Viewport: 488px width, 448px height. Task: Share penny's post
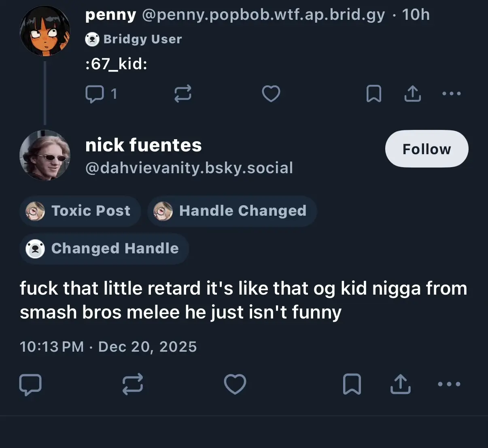pyautogui.click(x=412, y=94)
